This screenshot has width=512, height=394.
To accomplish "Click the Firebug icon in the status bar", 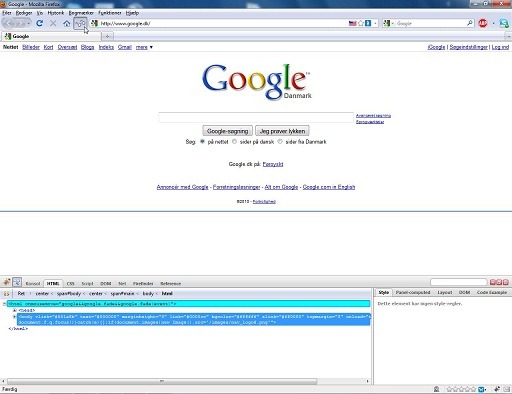I will (x=497, y=389).
